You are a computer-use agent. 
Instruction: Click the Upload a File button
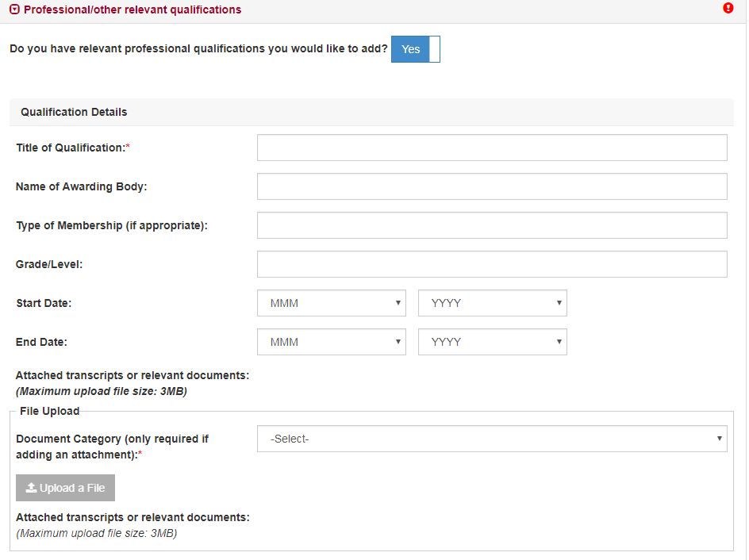65,488
